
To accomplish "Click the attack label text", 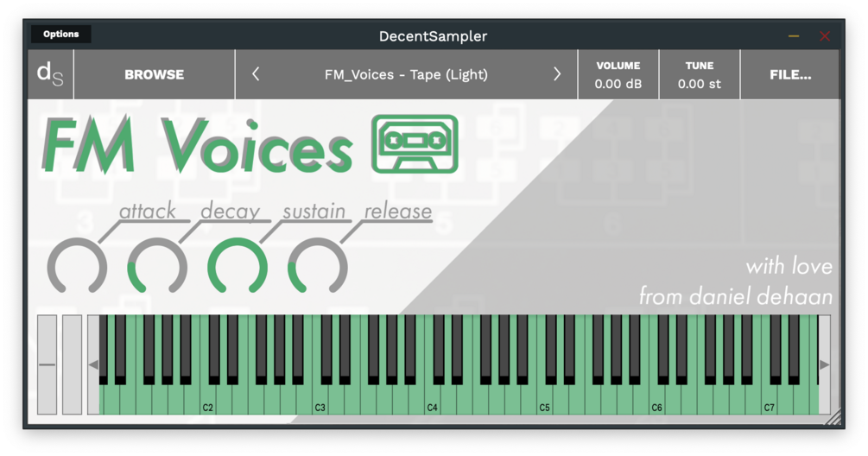I will pyautogui.click(x=147, y=211).
